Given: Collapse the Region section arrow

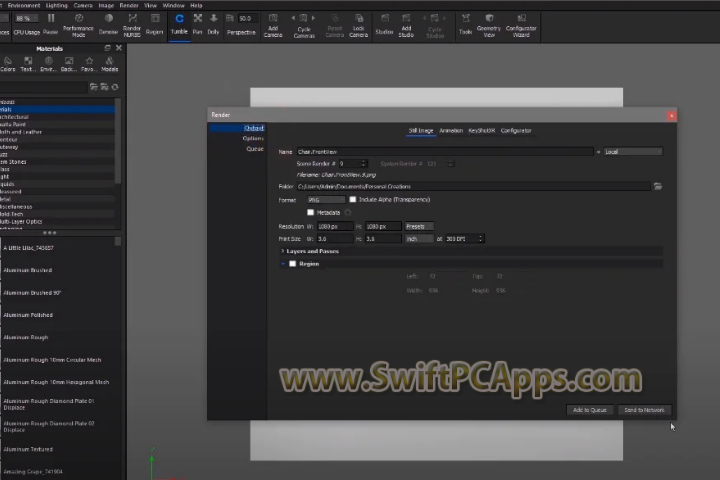Looking at the screenshot, I should (282, 264).
